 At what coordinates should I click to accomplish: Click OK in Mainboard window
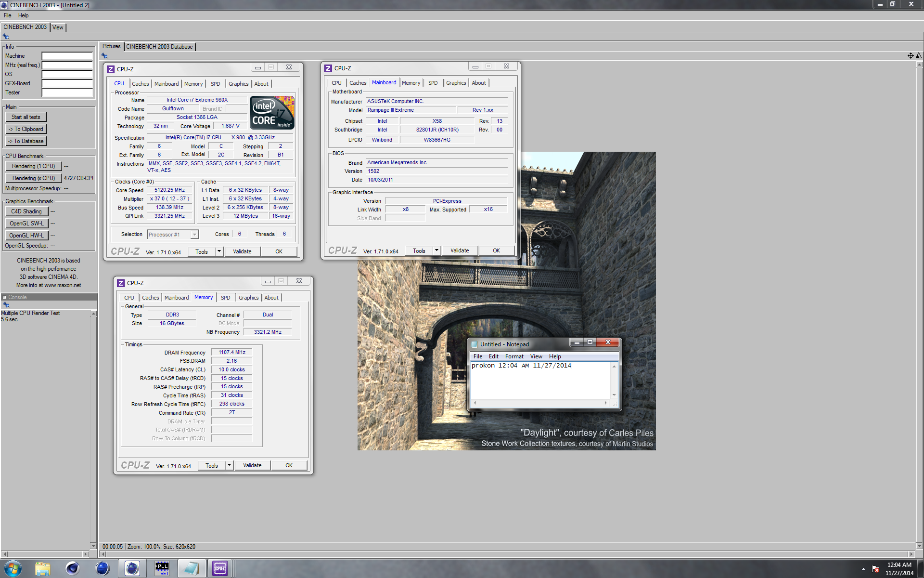click(x=496, y=250)
